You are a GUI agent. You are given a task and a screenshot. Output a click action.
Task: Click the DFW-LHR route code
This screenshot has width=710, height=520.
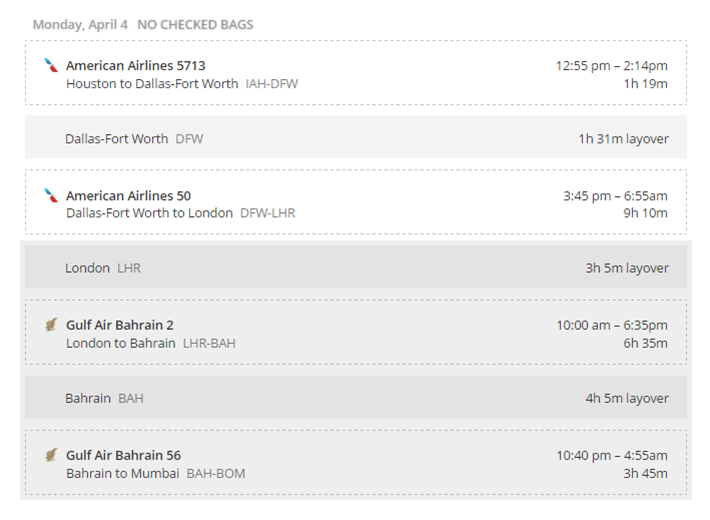[268, 213]
